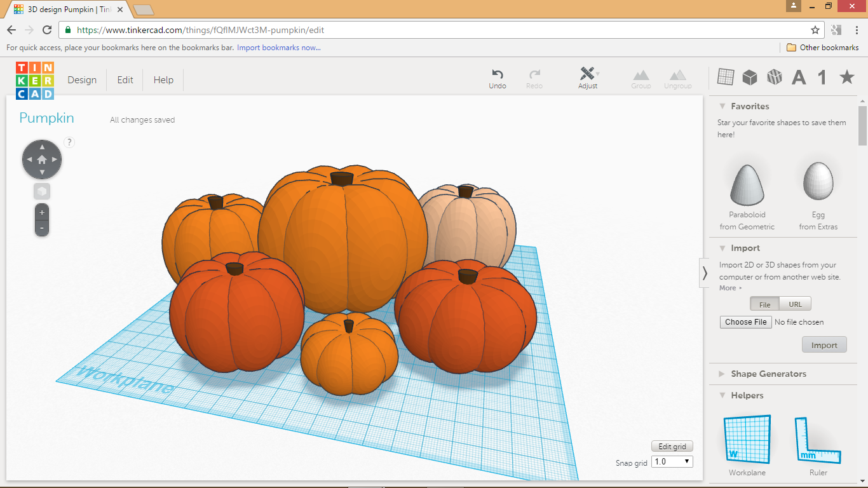Select the Egg shape from Extras

(x=818, y=181)
